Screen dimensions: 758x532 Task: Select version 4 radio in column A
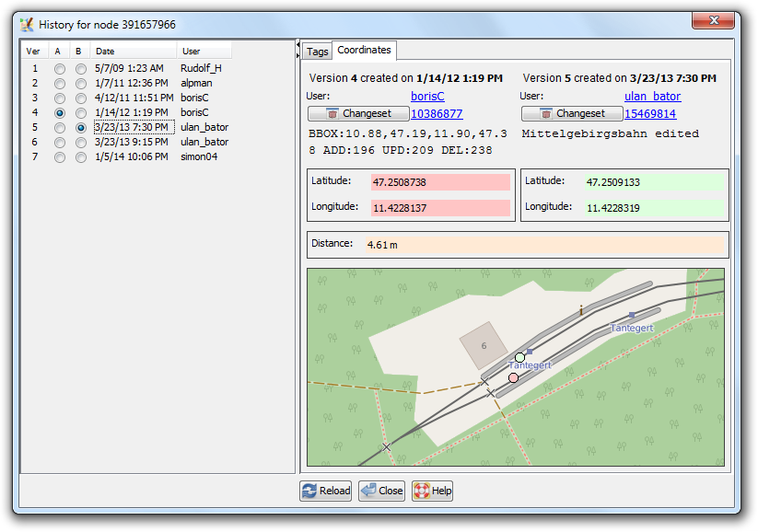click(60, 113)
